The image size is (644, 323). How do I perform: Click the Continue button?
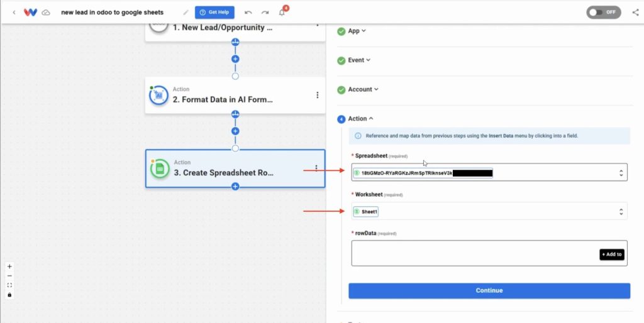489,290
